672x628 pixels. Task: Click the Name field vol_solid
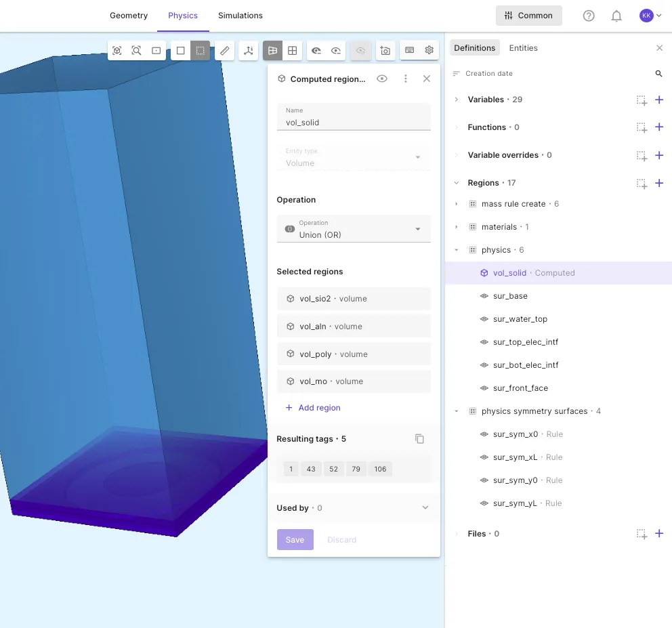pyautogui.click(x=354, y=117)
